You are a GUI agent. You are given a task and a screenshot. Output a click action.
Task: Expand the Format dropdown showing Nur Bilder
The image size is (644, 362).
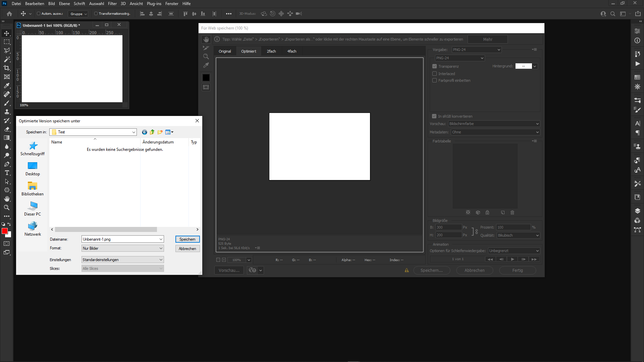coord(123,248)
